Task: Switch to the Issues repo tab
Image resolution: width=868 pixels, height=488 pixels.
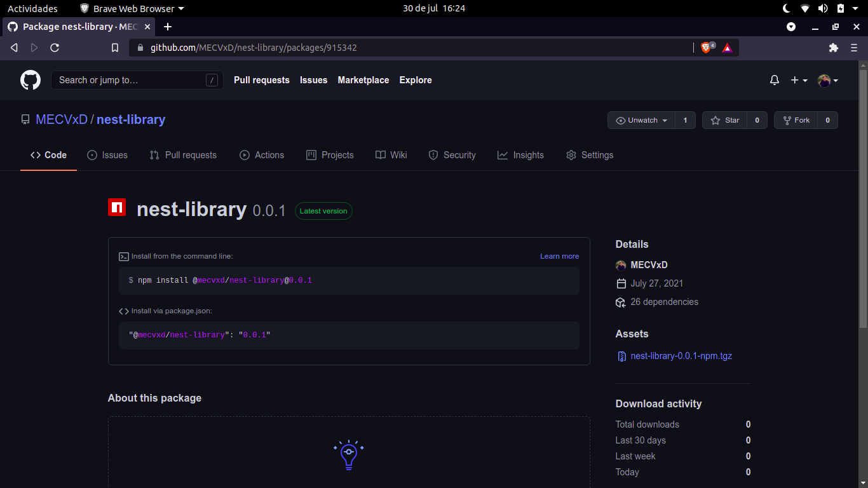Action: coord(107,155)
